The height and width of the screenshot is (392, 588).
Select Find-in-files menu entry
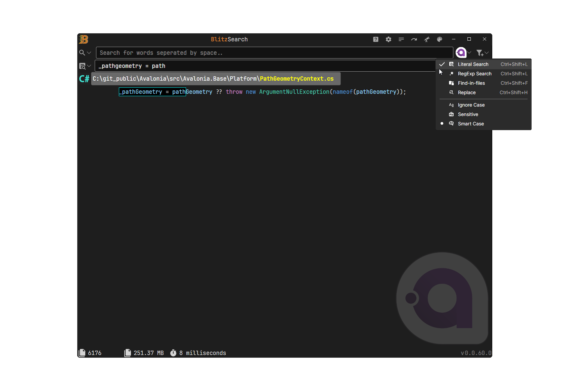(x=484, y=83)
